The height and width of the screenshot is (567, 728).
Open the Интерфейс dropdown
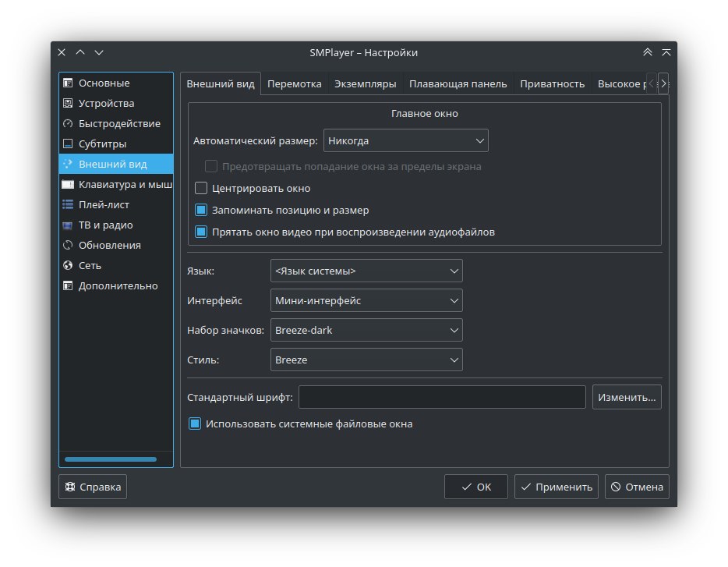pyautogui.click(x=366, y=301)
